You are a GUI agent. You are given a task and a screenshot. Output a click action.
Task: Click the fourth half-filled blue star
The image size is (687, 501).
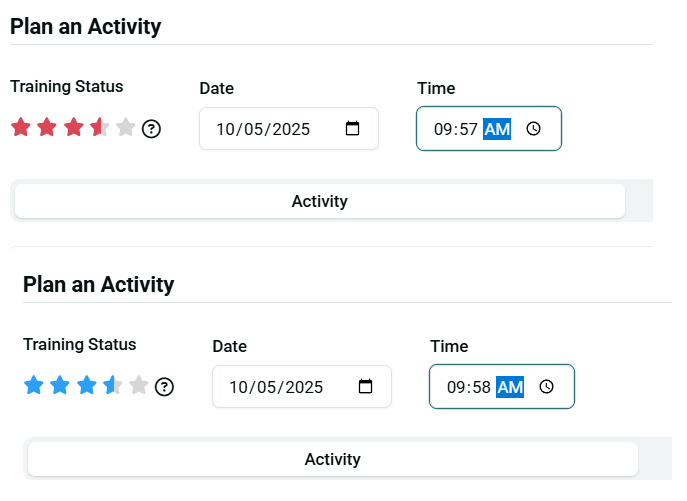tap(112, 385)
